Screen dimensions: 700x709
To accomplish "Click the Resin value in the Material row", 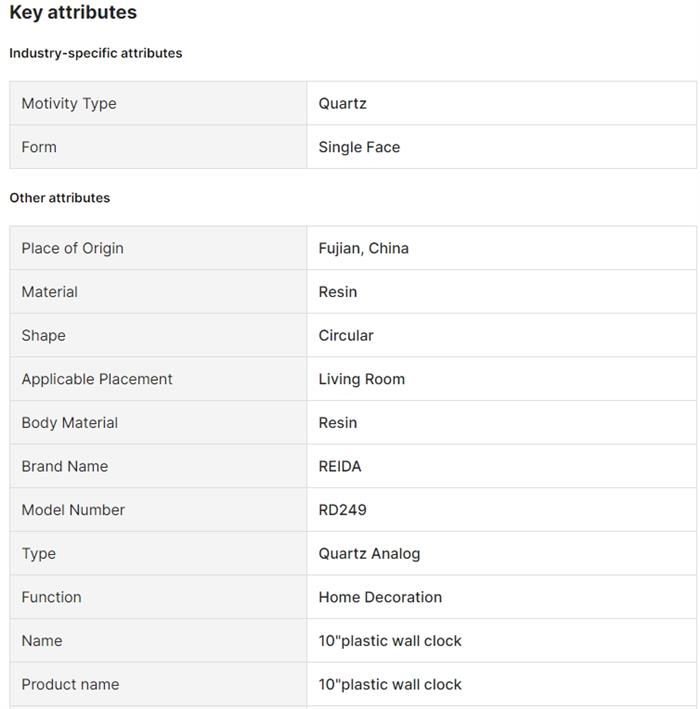I will click(x=338, y=292).
